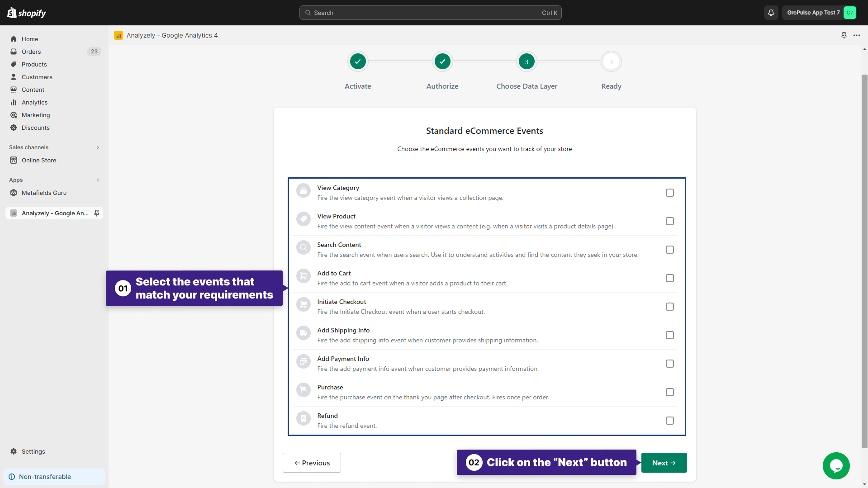The image size is (868, 488).
Task: Open the three-dot more actions menu
Action: coord(857,35)
